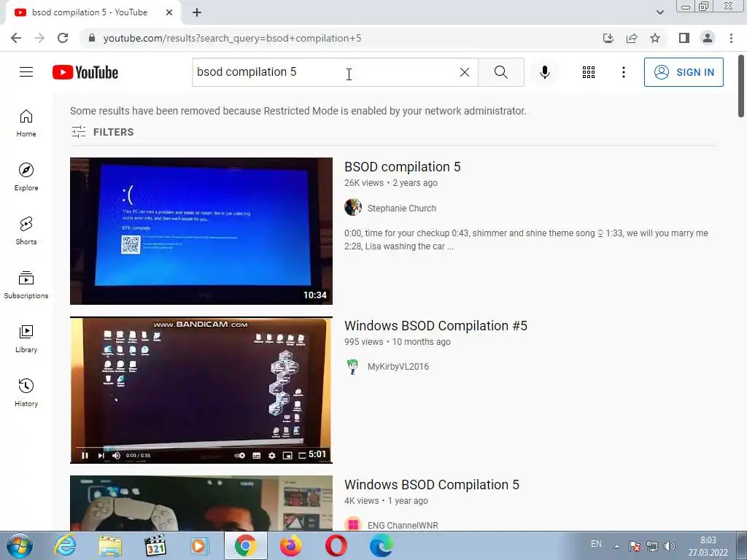Click the site lock icon
The height and width of the screenshot is (560, 747).
(x=92, y=38)
